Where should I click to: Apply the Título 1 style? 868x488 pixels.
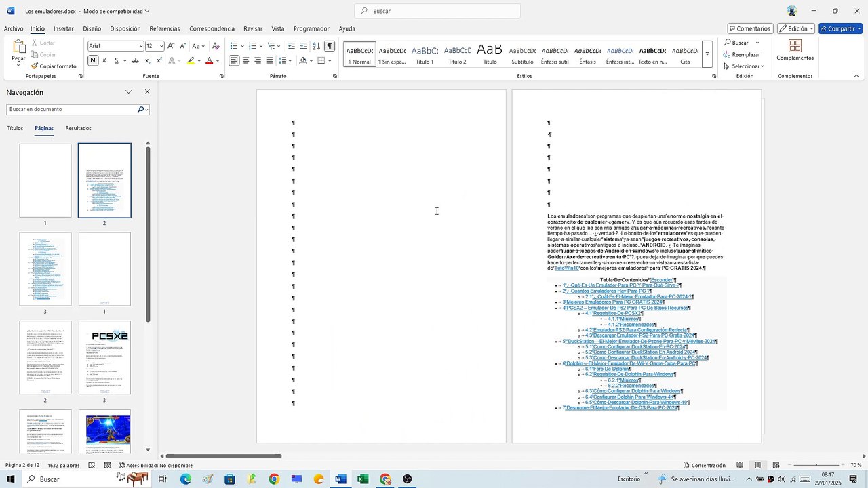425,54
